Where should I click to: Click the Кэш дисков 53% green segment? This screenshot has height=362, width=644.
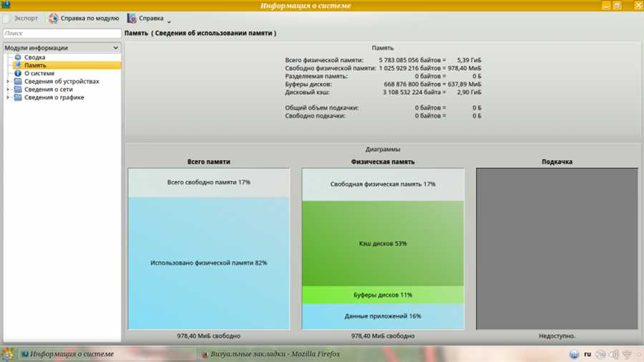click(383, 243)
